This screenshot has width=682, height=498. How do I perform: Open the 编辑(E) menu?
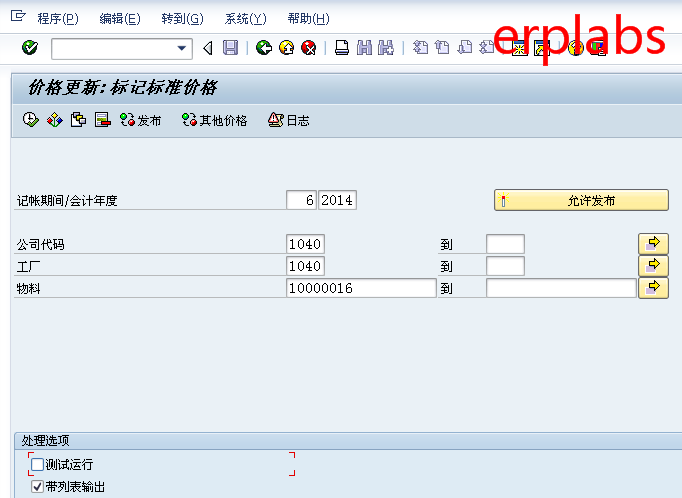120,19
